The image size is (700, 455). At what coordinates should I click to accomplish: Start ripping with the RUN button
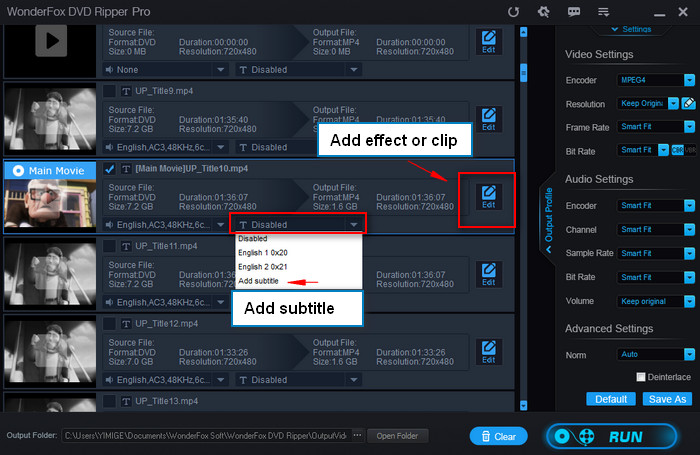[x=612, y=436]
